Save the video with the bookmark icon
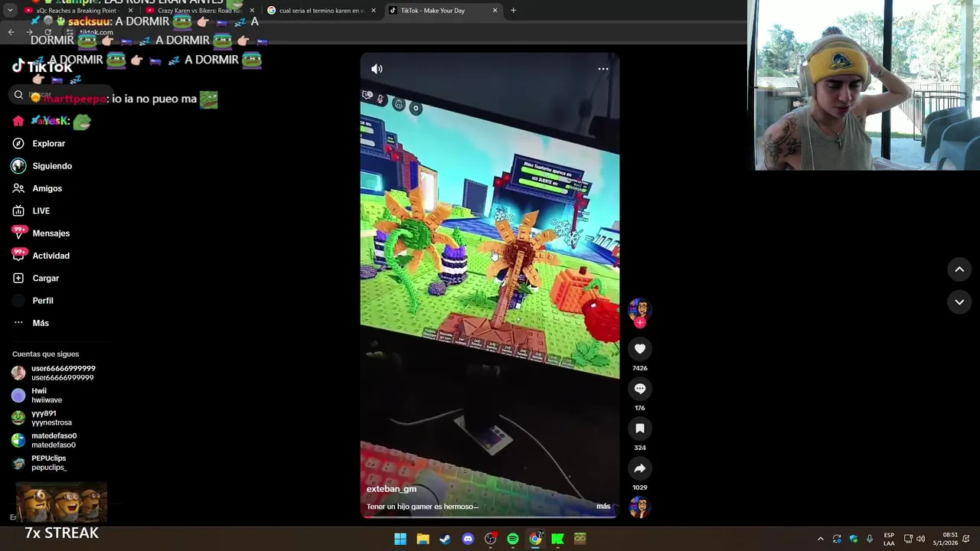This screenshot has width=980, height=551. [640, 429]
